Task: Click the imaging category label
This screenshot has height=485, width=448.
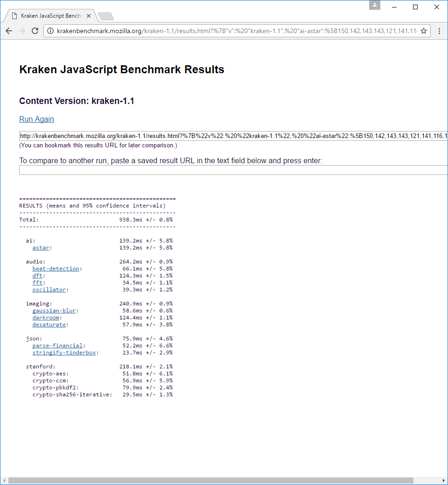Action: point(39,304)
